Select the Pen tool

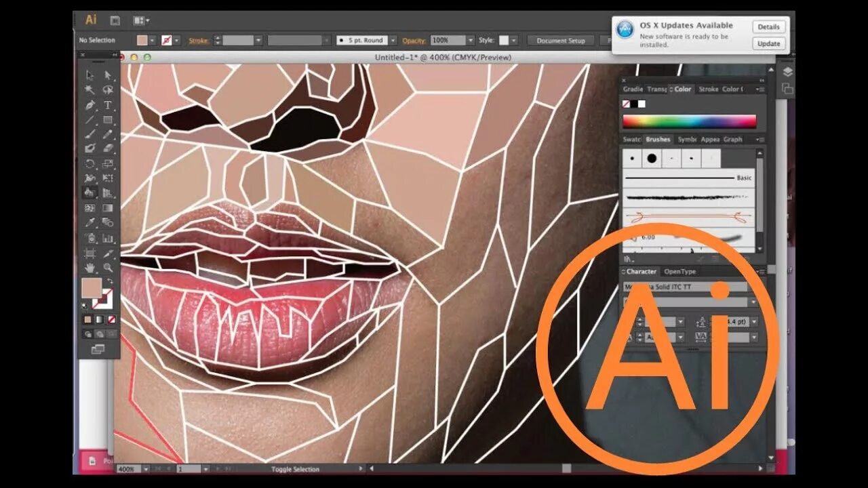(x=90, y=105)
